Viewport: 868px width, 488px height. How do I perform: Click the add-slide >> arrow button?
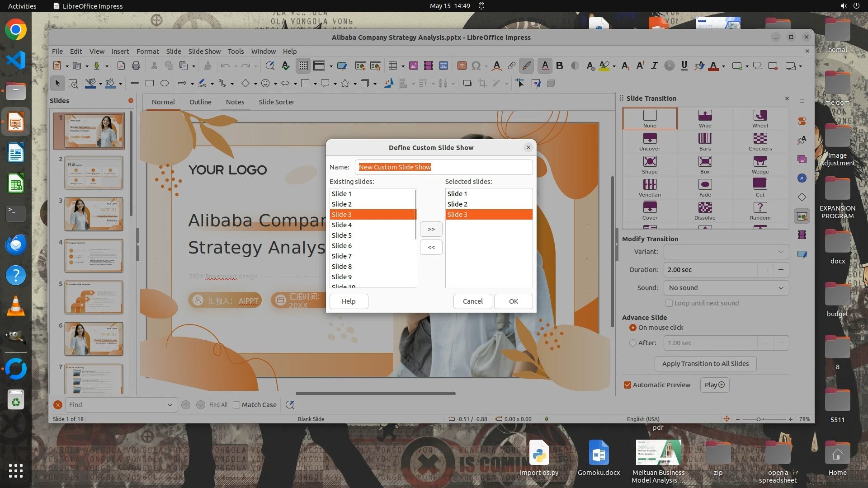tap(431, 229)
